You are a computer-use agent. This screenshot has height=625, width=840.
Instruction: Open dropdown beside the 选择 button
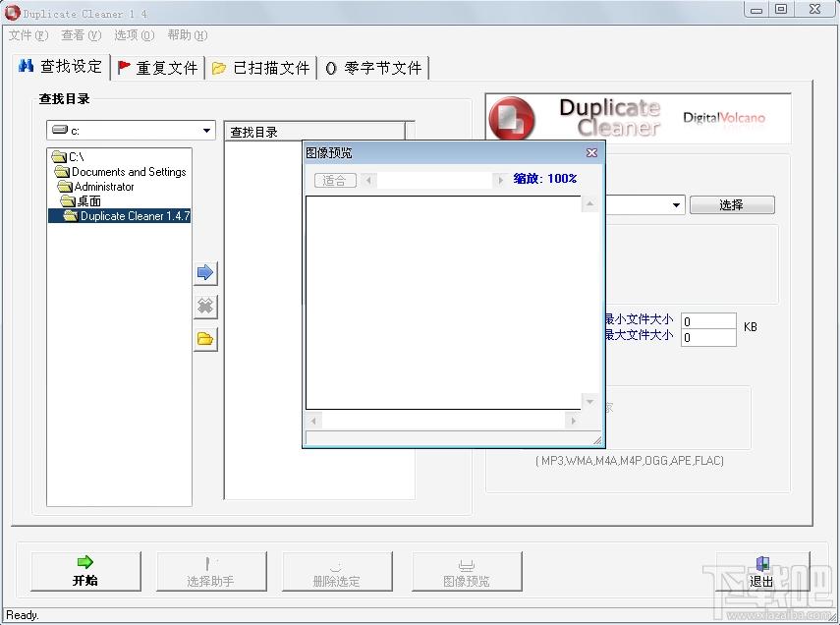click(x=676, y=204)
